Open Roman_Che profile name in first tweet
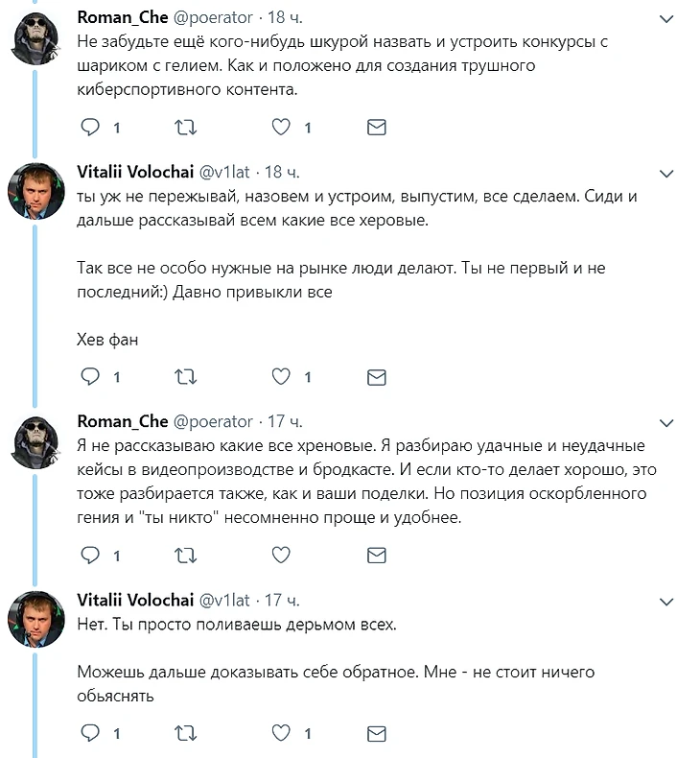Image resolution: width=700 pixels, height=758 pixels. tap(122, 18)
